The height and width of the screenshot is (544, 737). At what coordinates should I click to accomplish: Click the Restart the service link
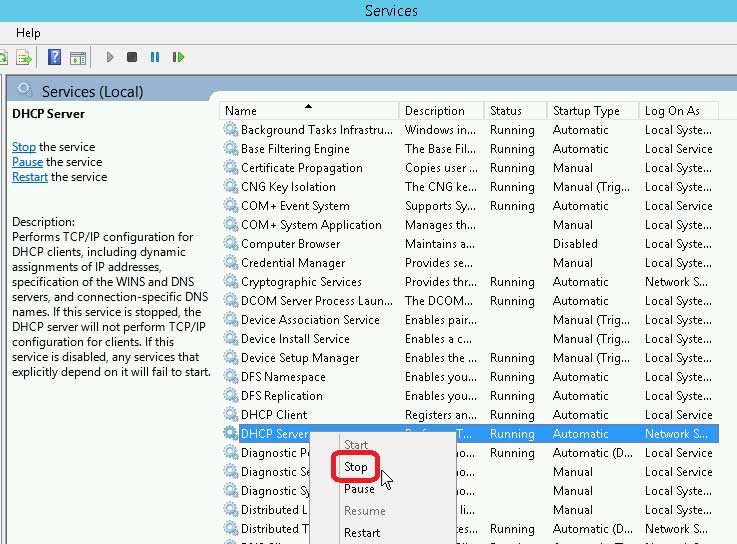coord(30,177)
